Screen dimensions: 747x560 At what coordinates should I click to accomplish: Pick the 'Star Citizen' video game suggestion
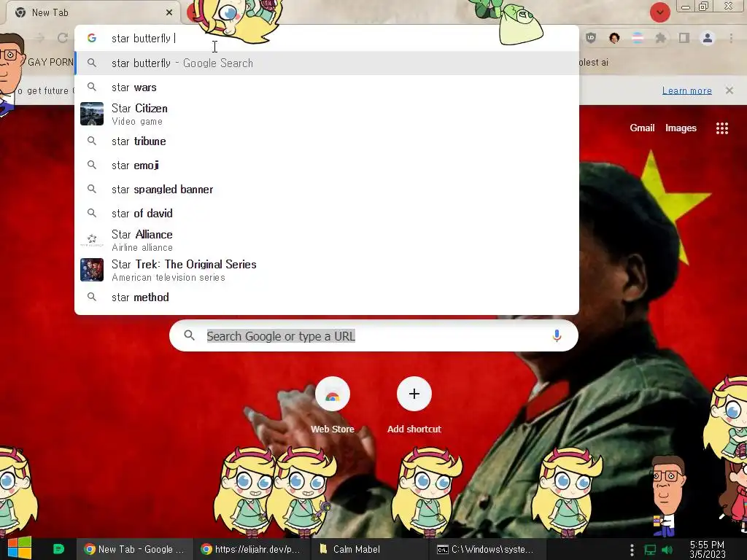coord(327,114)
